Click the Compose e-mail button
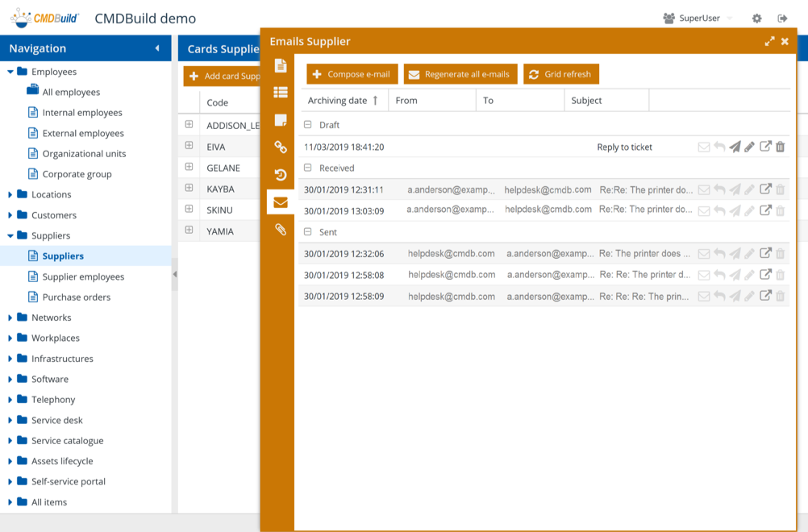Viewport: 808px width, 532px height. point(352,74)
